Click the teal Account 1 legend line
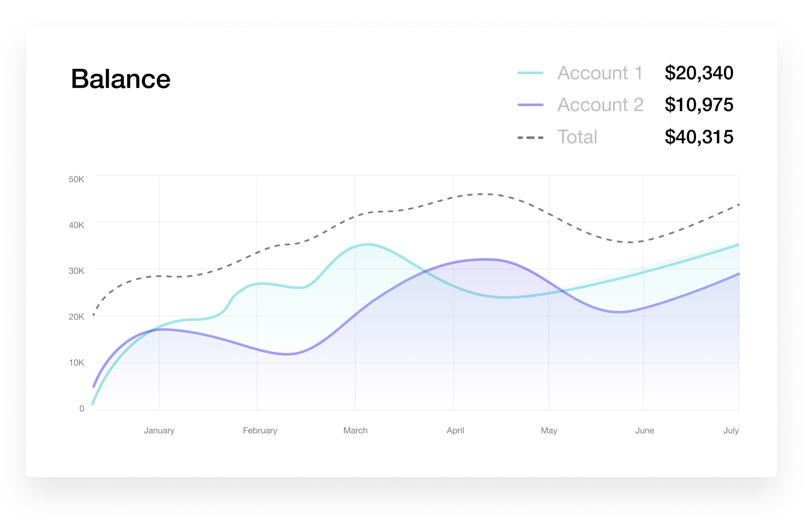812x518 pixels. [x=530, y=73]
